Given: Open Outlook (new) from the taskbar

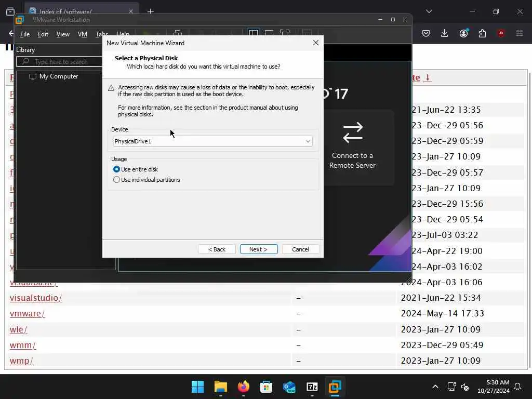Looking at the screenshot, I should [289, 387].
